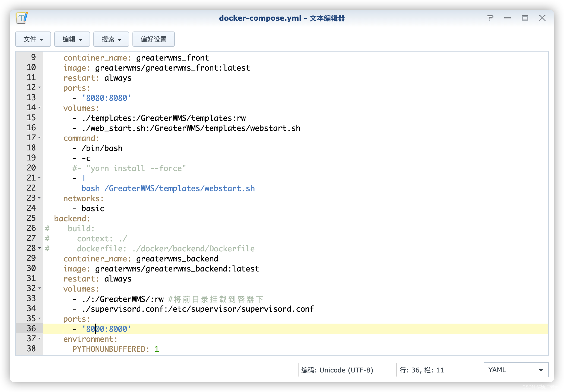The width and height of the screenshot is (564, 392).
Task: Click the backend: service key
Action: coord(72,219)
